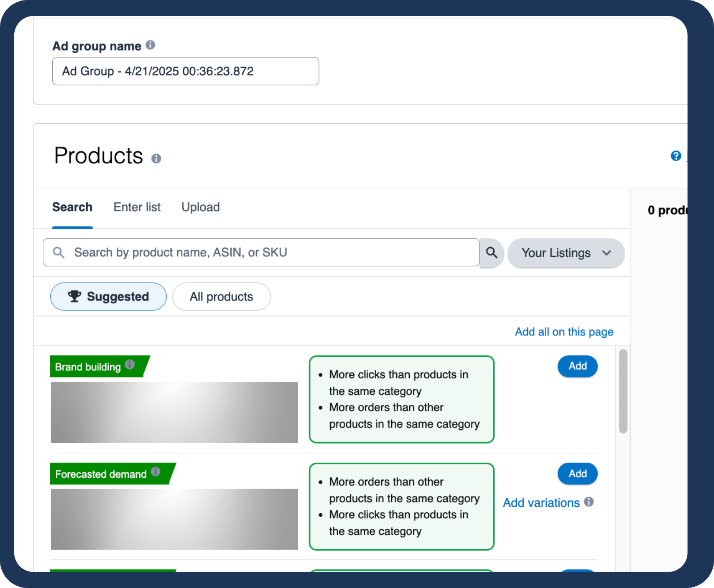Screen dimensions: 714x588
Task: Click the Brand building badge label
Action: [x=88, y=367]
